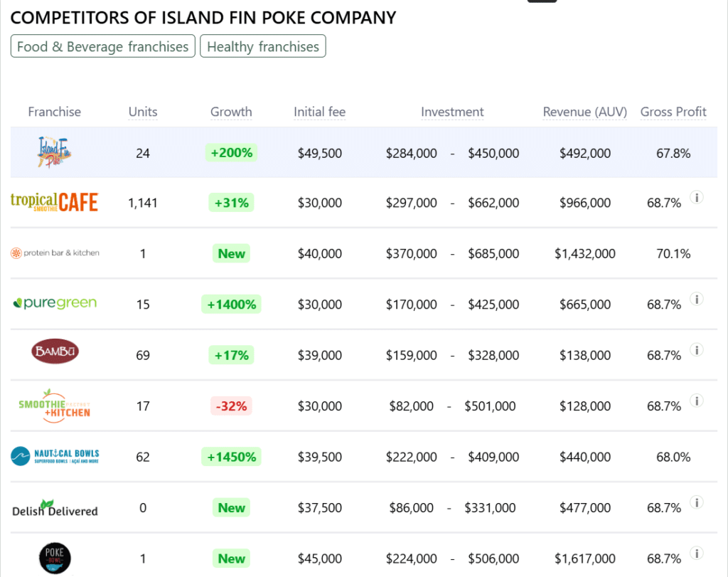Click the +1400% growth badge

231,305
